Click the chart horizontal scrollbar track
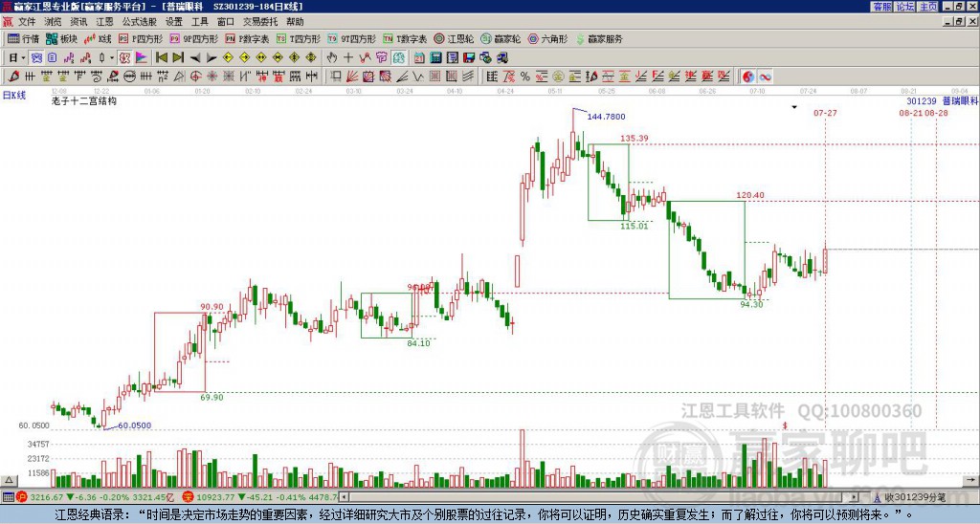 600,497
